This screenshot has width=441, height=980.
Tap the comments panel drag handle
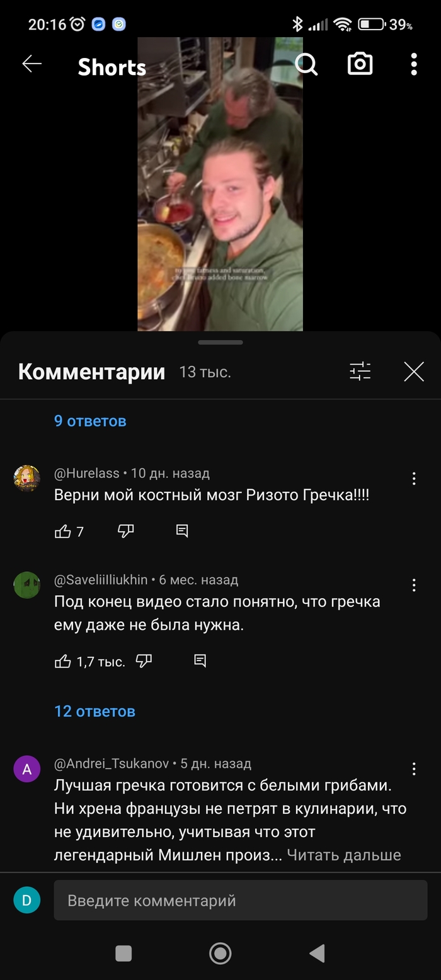pyautogui.click(x=220, y=342)
